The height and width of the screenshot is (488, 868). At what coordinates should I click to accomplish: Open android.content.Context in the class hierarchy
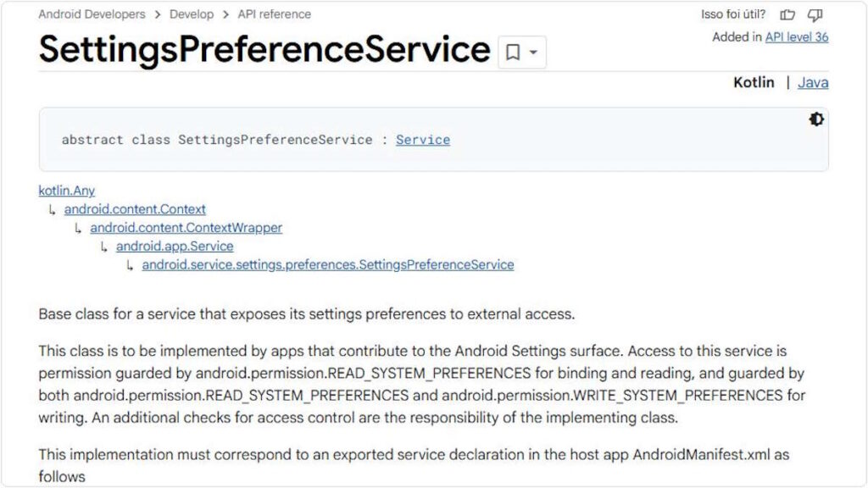(135, 208)
